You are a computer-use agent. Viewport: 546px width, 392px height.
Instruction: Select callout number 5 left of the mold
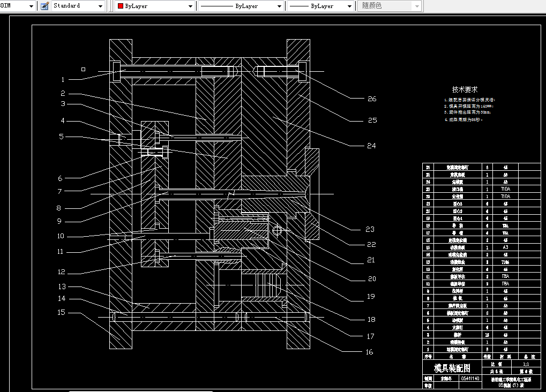(x=61, y=137)
